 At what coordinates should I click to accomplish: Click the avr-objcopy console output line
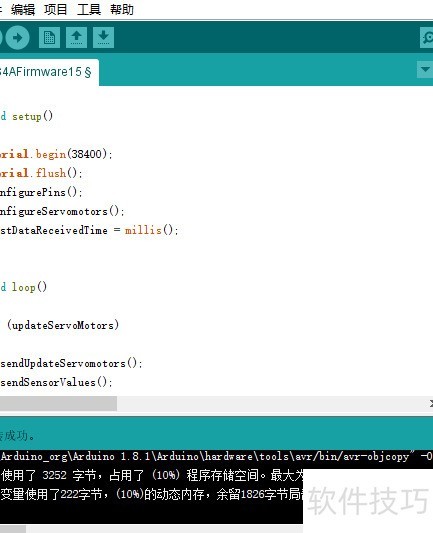[216, 456]
